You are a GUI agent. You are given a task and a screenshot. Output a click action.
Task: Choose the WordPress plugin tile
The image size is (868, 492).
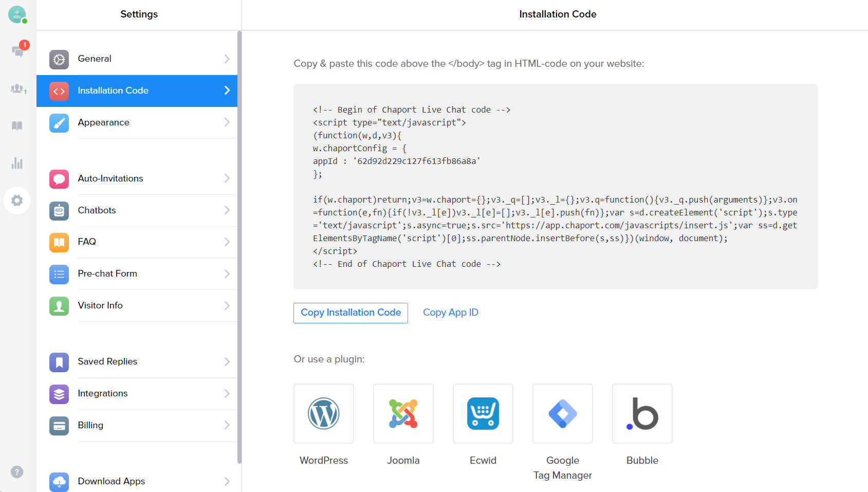tap(324, 413)
